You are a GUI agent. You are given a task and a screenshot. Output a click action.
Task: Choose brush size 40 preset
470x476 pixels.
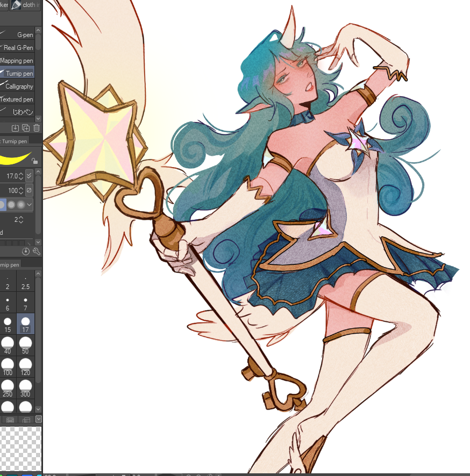pyautogui.click(x=8, y=345)
